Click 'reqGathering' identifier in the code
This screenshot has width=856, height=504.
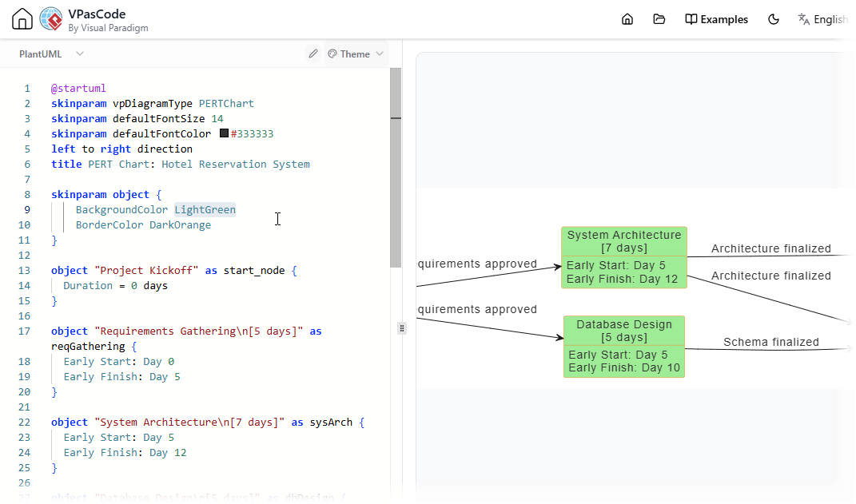click(88, 347)
